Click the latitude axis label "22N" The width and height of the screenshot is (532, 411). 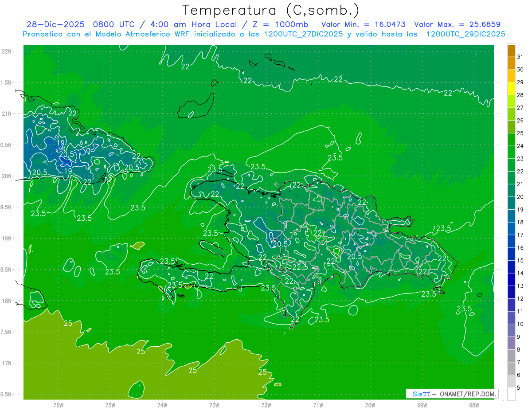coord(7,51)
